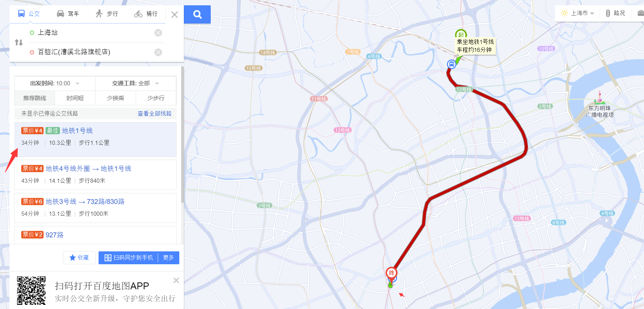Click the green 起 start marker

pyautogui.click(x=461, y=34)
